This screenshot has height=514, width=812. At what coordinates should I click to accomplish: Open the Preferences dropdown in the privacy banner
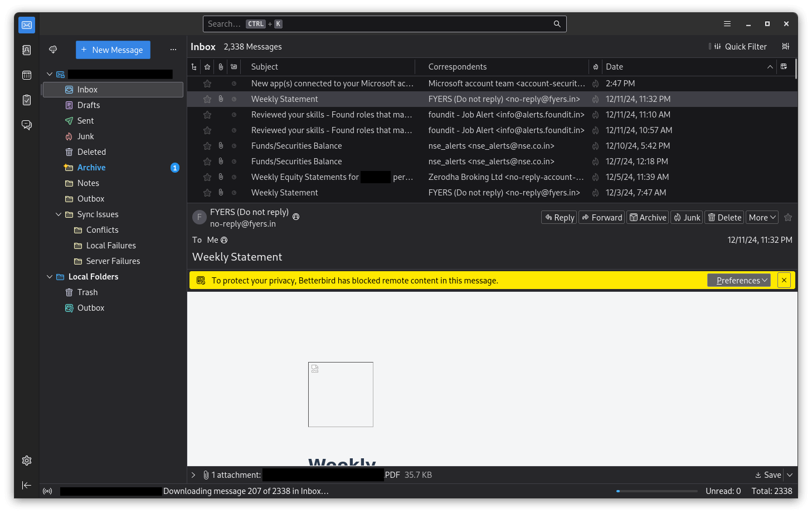739,280
